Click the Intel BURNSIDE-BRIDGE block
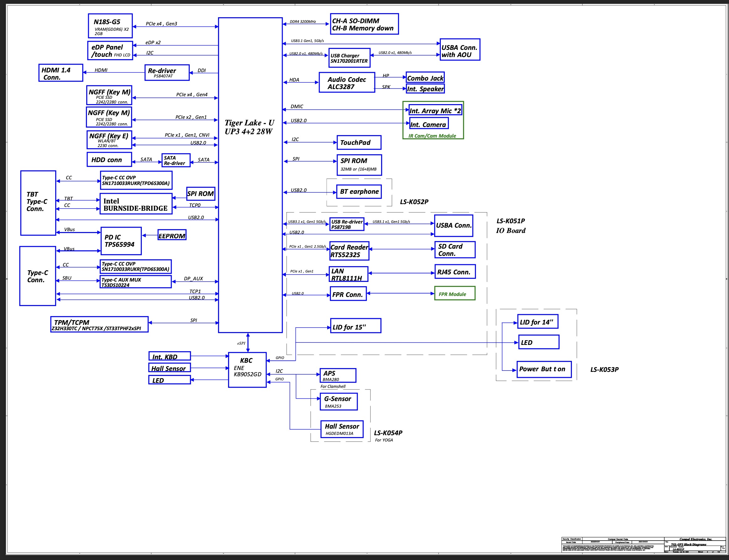Image resolution: width=729 pixels, height=560 pixels. (136, 204)
